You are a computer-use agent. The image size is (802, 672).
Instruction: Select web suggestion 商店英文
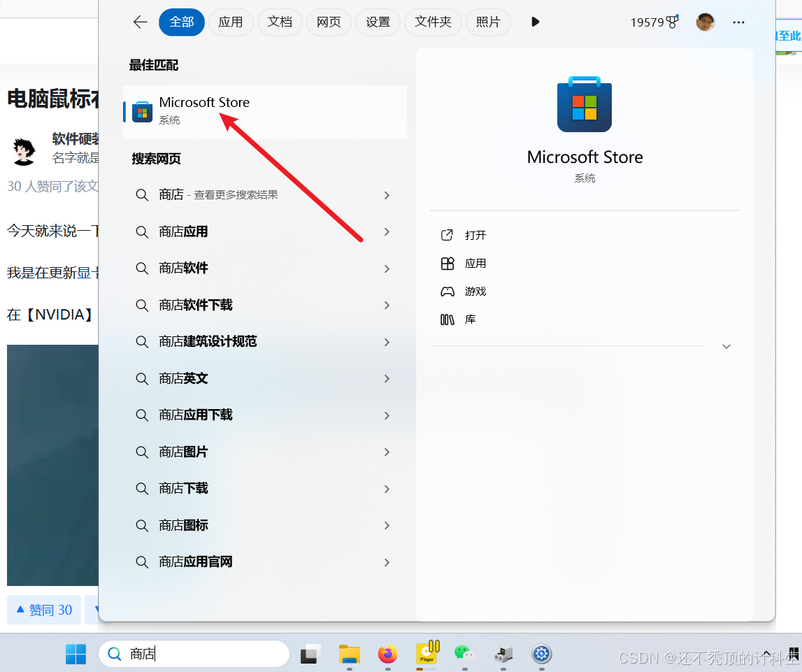tap(265, 378)
